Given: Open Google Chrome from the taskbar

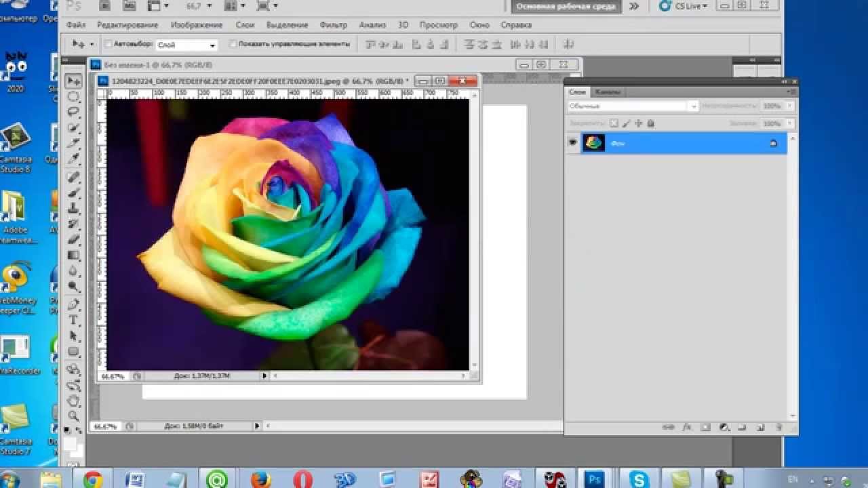Looking at the screenshot, I should point(93,479).
